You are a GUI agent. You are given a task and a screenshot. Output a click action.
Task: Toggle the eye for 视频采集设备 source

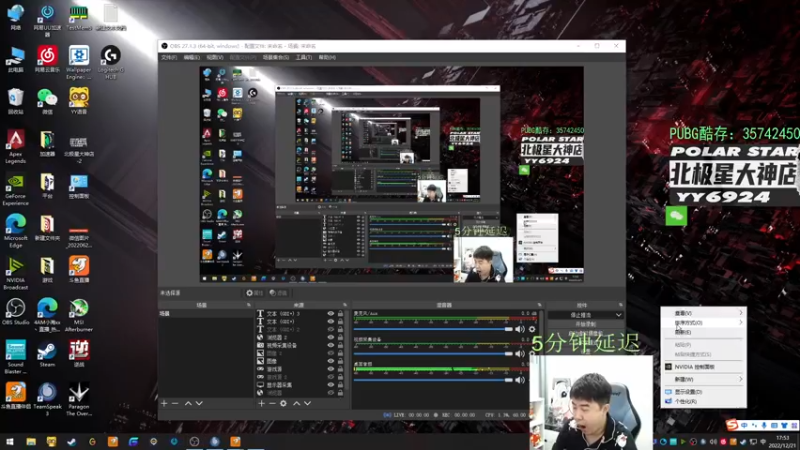click(x=331, y=345)
